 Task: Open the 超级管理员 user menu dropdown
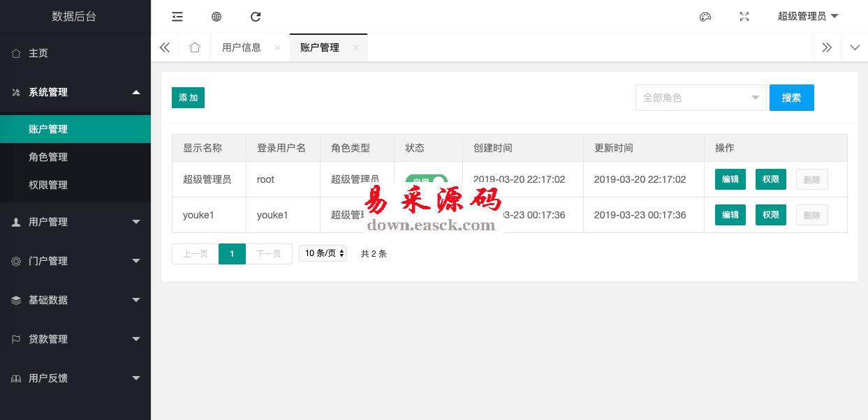click(x=807, y=17)
